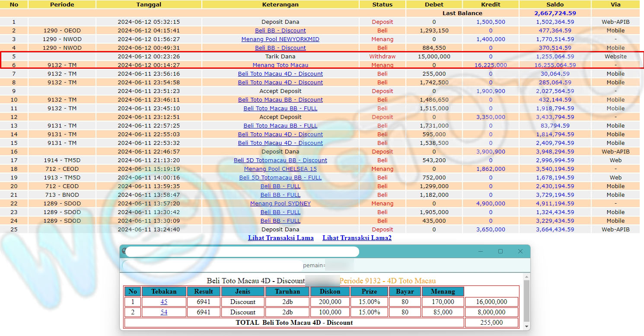Open Beli 5D Totomacau BB - Discount
The height and width of the screenshot is (336, 644).
coord(280,160)
